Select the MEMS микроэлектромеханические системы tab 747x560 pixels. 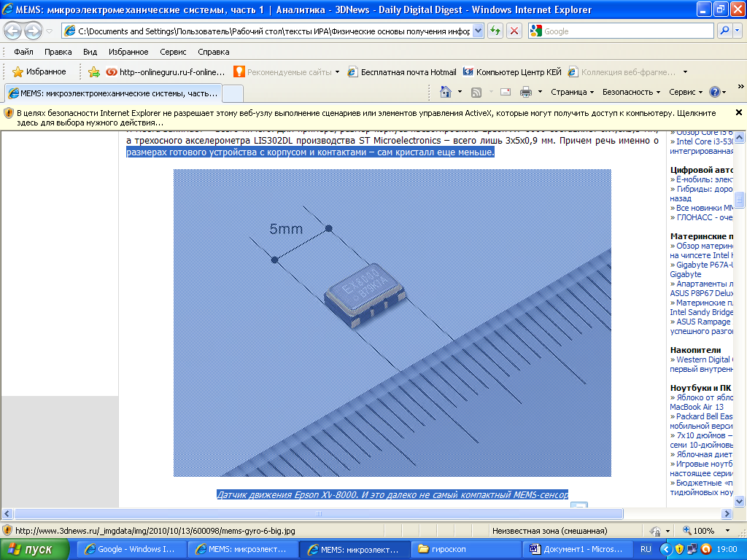coord(113,93)
